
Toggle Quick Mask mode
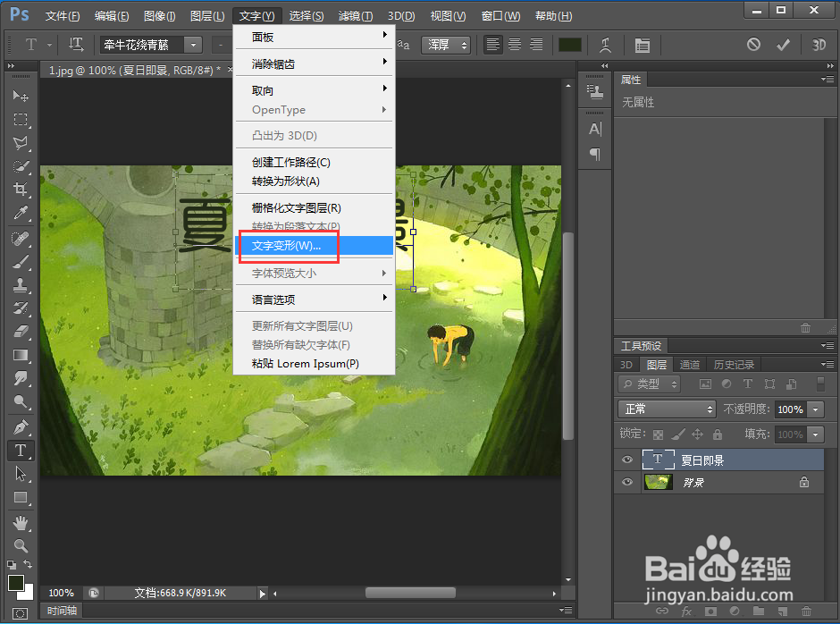[x=20, y=613]
